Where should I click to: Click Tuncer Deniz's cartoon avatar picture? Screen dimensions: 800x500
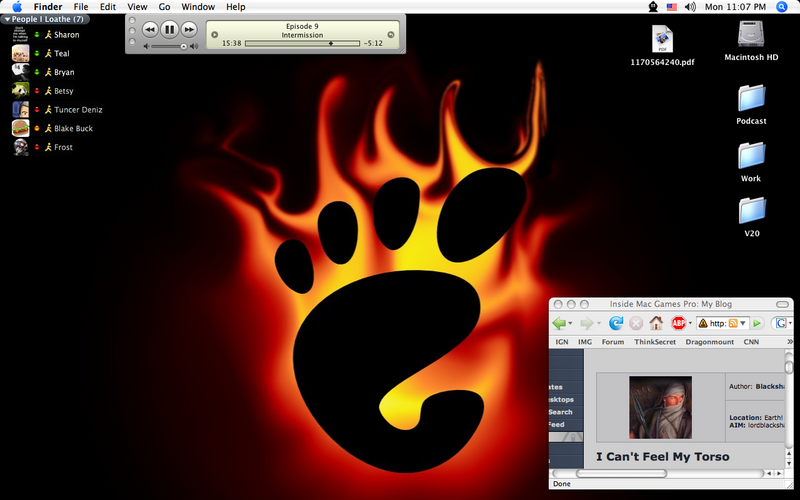coord(20,110)
